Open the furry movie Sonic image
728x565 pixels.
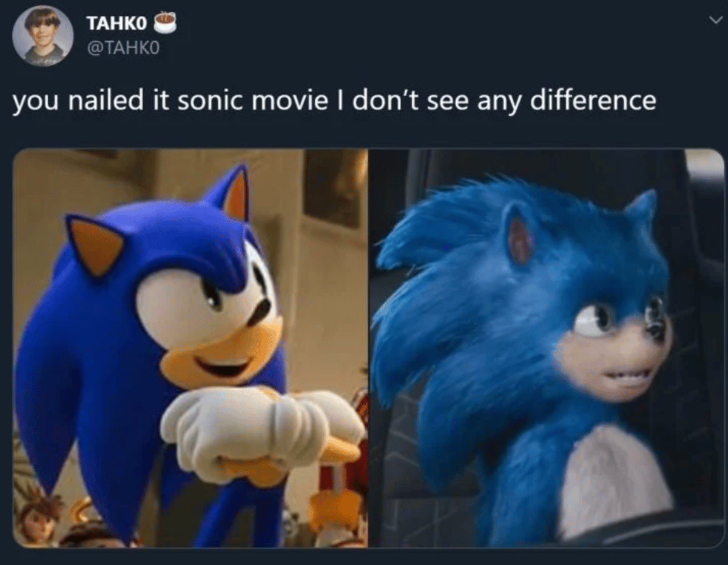[547, 348]
